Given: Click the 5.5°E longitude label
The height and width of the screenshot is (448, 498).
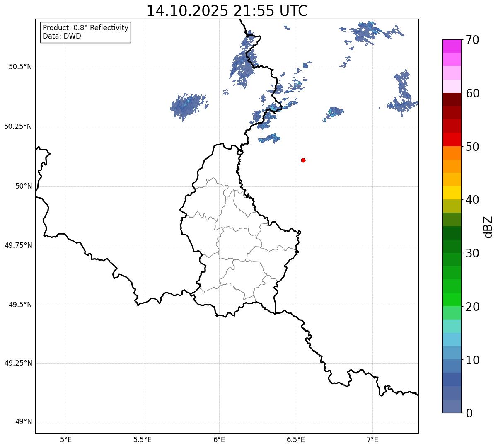Looking at the screenshot, I should pos(143,439).
